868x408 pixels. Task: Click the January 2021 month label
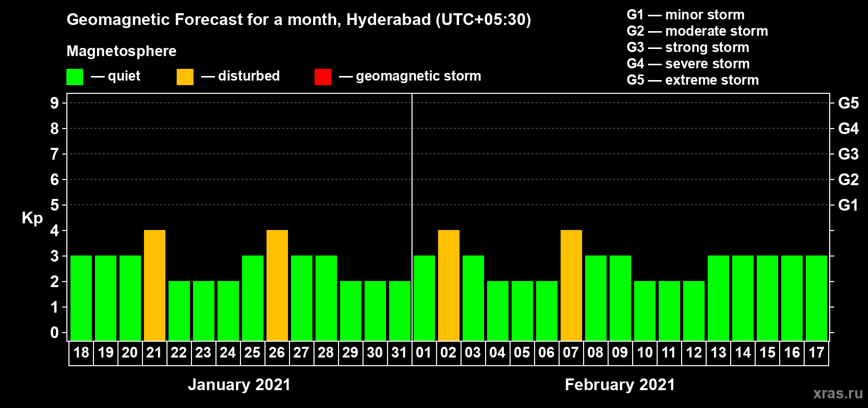point(239,385)
